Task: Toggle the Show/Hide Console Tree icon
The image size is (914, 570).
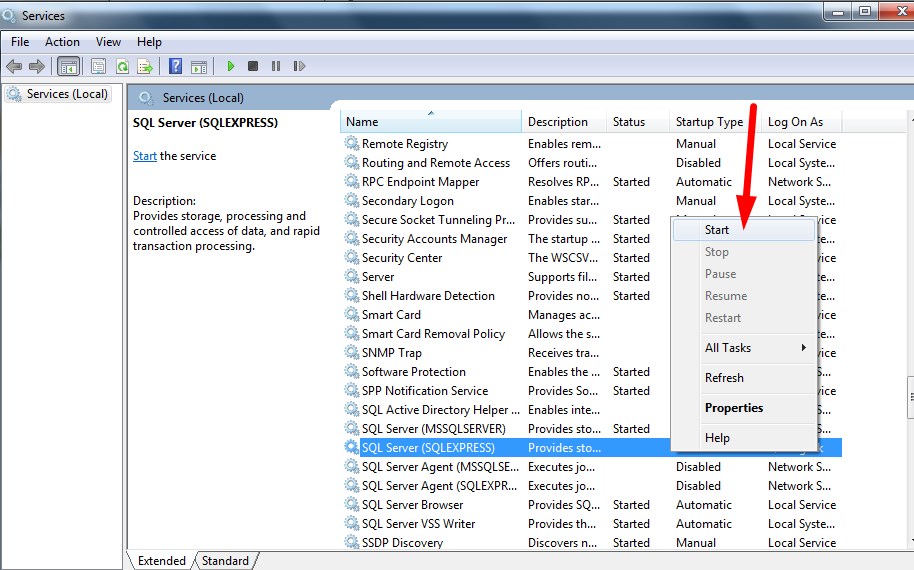Action: tap(69, 66)
